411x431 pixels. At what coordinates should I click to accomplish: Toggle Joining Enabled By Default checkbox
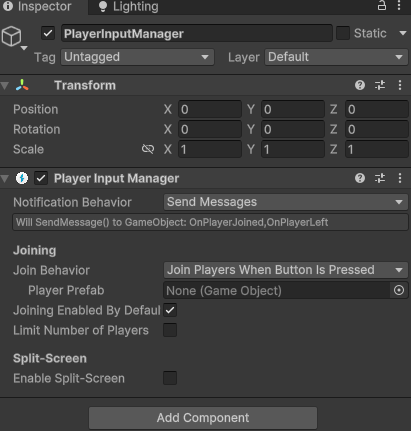[x=170, y=310]
